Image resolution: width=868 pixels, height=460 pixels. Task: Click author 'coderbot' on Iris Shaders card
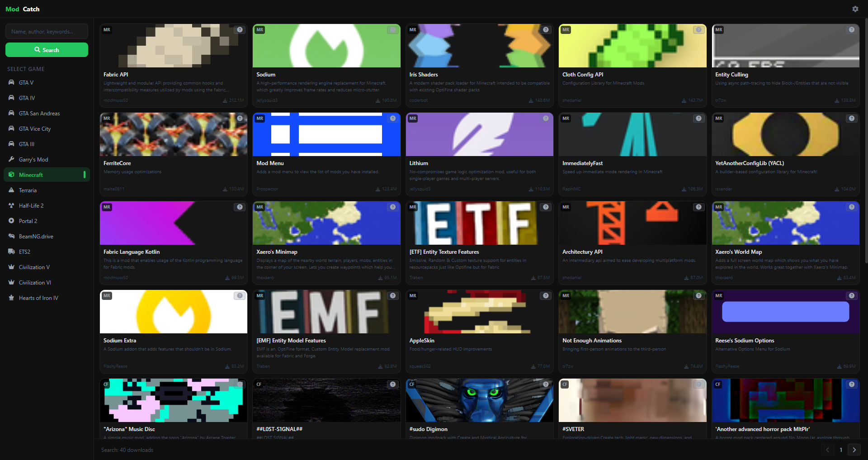[x=419, y=100]
